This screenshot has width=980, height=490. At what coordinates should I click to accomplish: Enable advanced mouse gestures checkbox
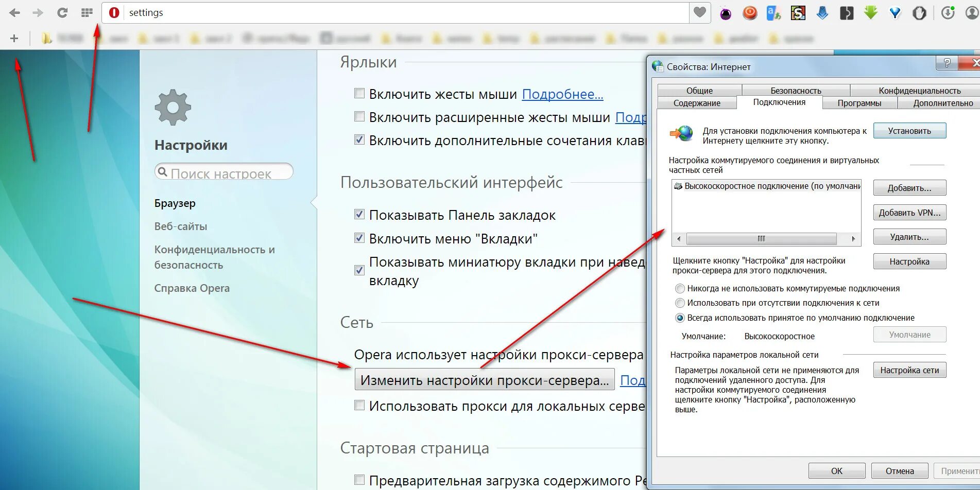coord(359,116)
